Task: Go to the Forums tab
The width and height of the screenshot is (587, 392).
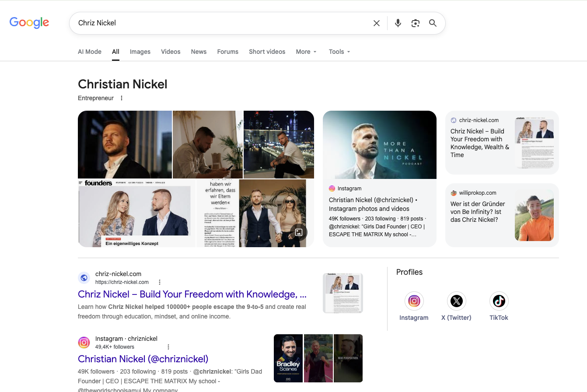Action: pyautogui.click(x=228, y=52)
